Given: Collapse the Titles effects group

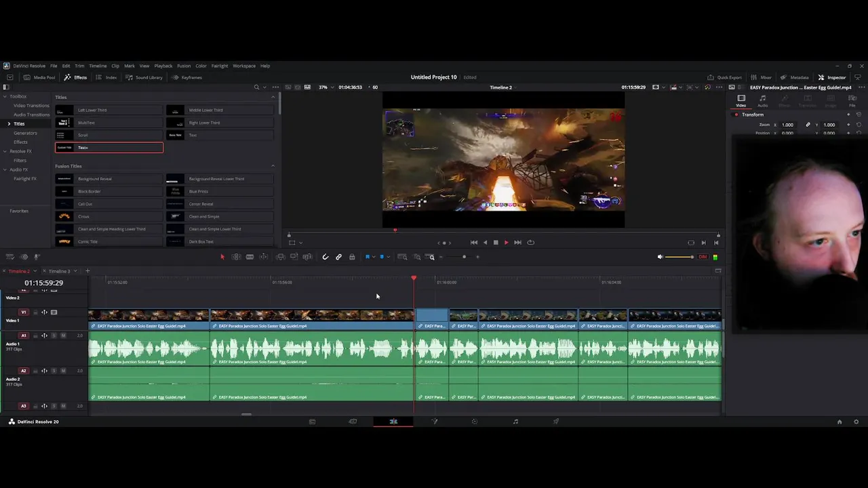Looking at the screenshot, I should pyautogui.click(x=273, y=97).
